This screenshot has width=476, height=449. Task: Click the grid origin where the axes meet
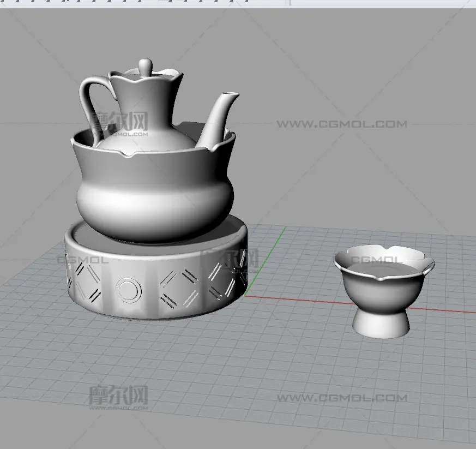tap(245, 297)
